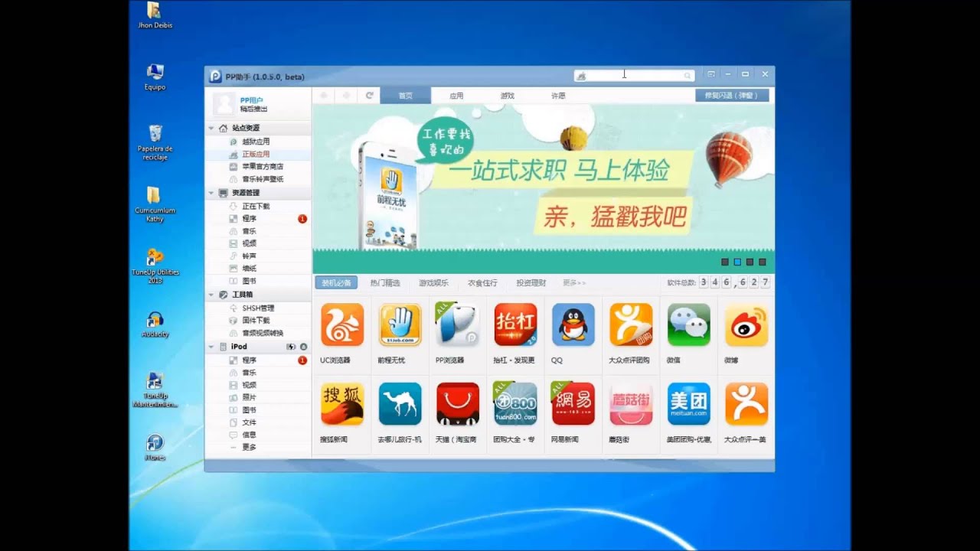Viewport: 980px width, 551px height.
Task: Collapse the 资源管理 section
Action: pos(211,193)
